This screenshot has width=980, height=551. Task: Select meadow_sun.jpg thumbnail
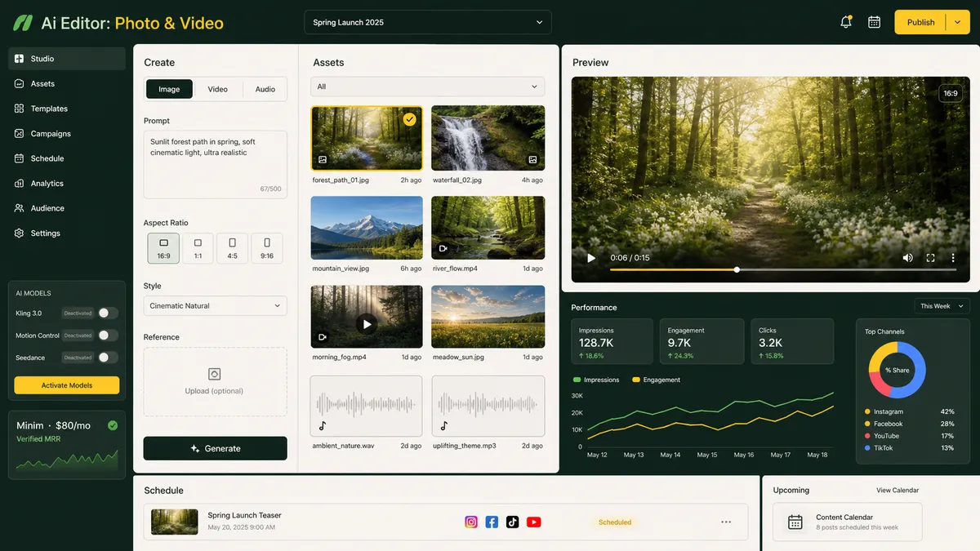[x=488, y=317]
